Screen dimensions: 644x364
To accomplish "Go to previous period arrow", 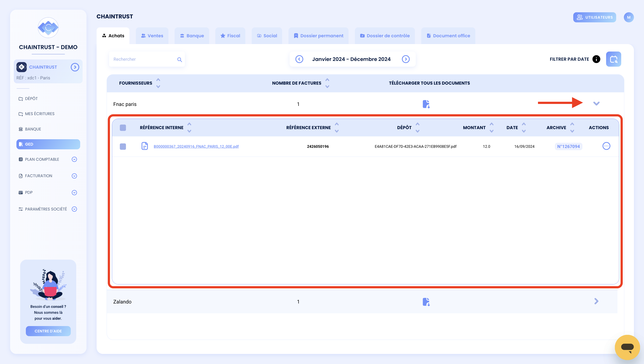I will click(299, 59).
